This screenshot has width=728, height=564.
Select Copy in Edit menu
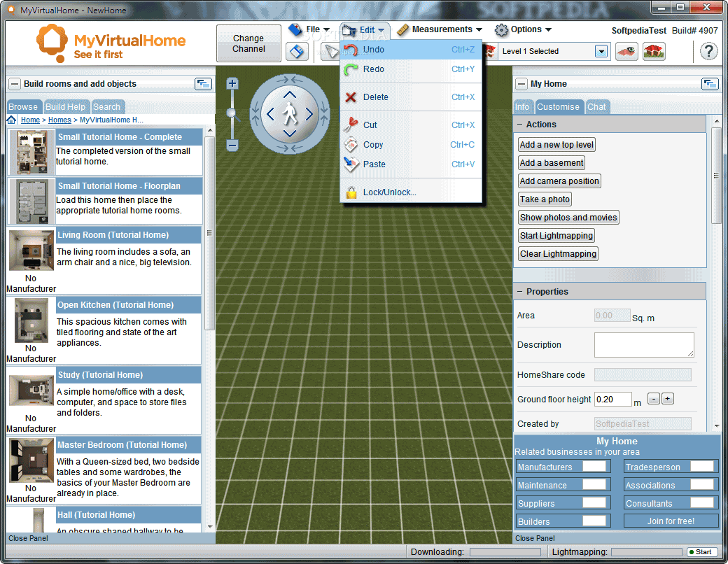click(x=411, y=144)
